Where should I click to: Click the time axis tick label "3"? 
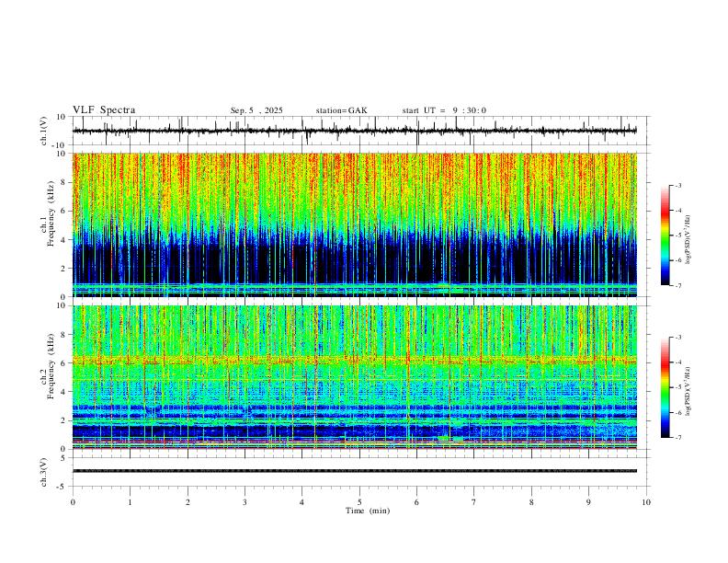tap(245, 502)
